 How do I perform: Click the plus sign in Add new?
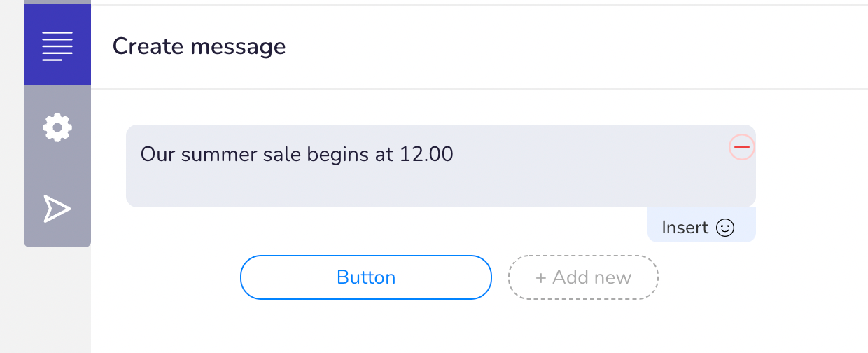tap(540, 278)
